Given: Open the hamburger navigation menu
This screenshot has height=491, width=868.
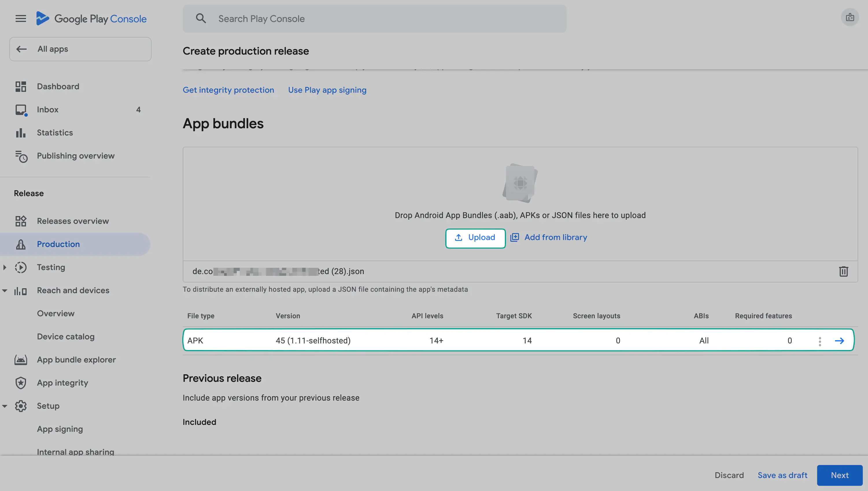Looking at the screenshot, I should [21, 18].
